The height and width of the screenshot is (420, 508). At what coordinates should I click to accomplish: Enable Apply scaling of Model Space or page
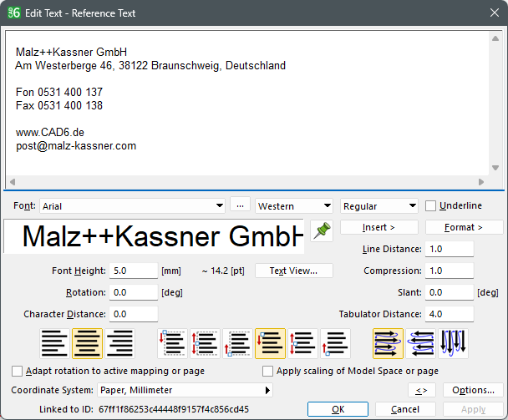(267, 371)
